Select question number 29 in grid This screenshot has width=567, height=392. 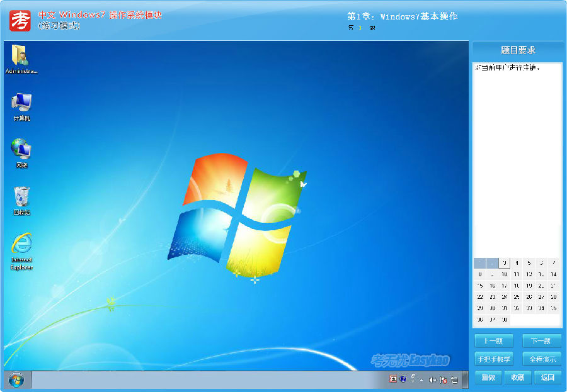[480, 308]
